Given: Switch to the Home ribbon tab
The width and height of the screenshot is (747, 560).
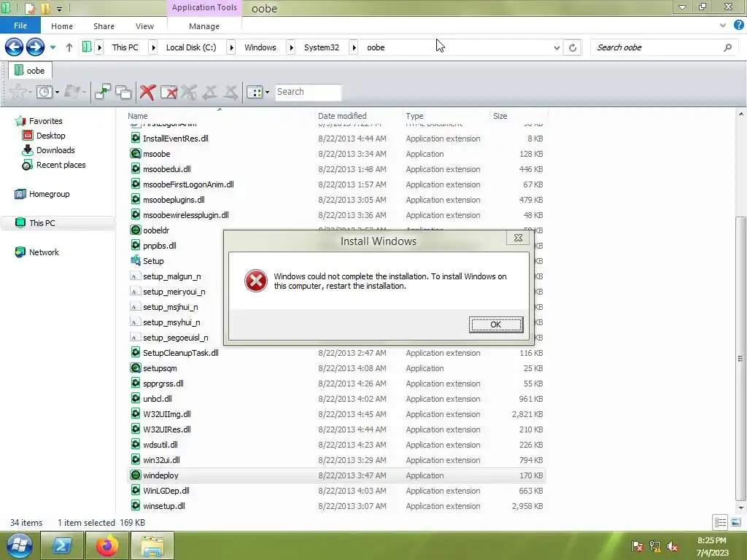Looking at the screenshot, I should tap(62, 26).
